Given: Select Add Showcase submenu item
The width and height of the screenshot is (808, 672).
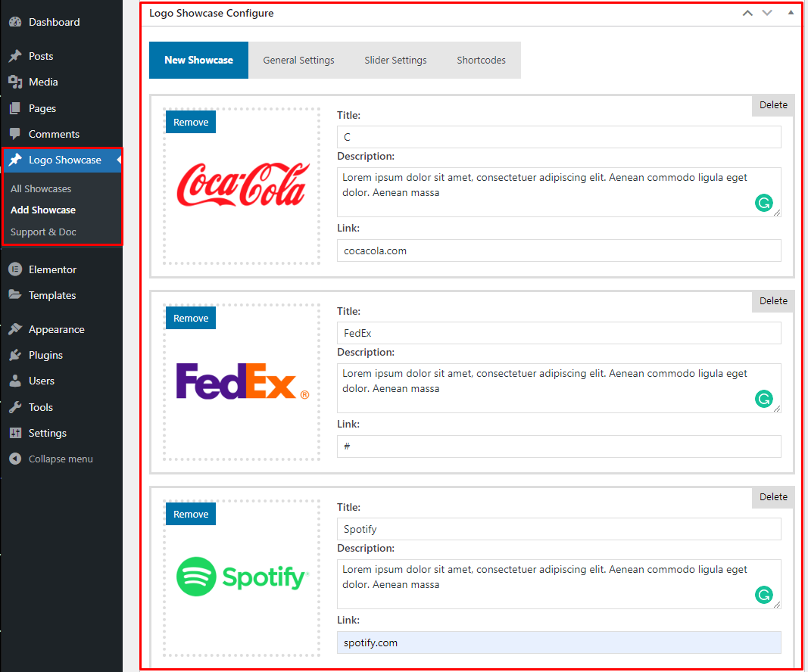Looking at the screenshot, I should click(x=42, y=210).
